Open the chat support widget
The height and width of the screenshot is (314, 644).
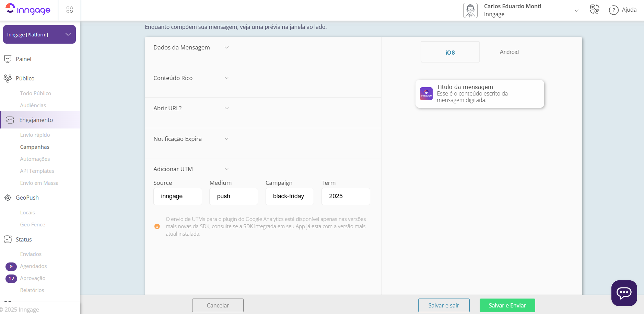pyautogui.click(x=624, y=293)
